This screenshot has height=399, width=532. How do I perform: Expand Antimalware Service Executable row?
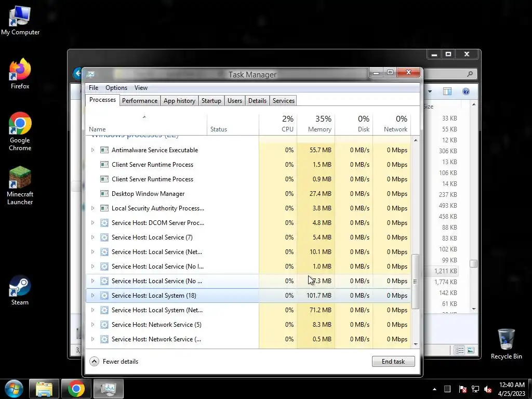[92, 150]
